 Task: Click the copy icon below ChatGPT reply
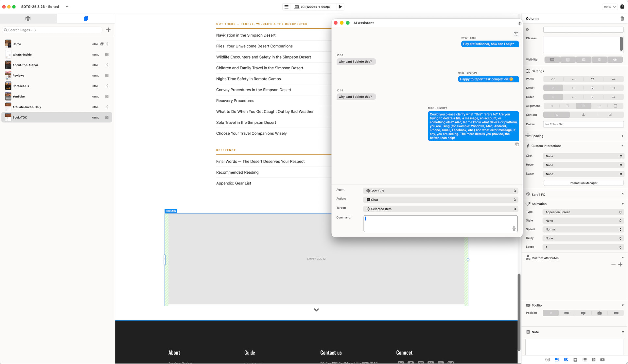[x=517, y=145]
